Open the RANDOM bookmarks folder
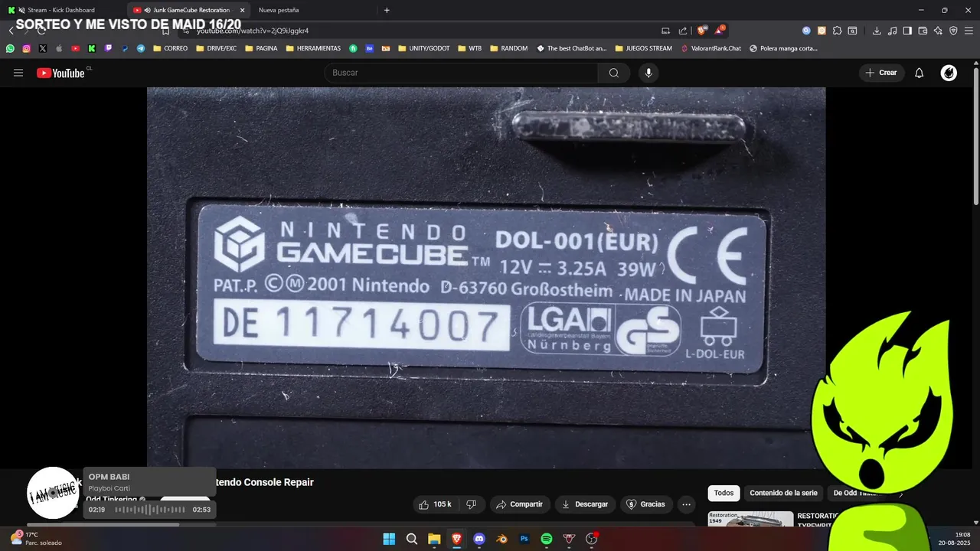 (508, 48)
